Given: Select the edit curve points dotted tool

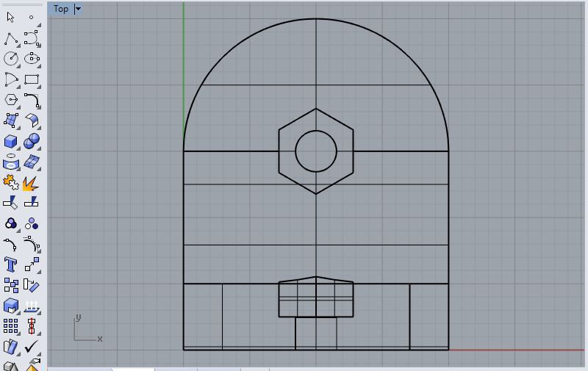Looking at the screenshot, I should (32, 244).
